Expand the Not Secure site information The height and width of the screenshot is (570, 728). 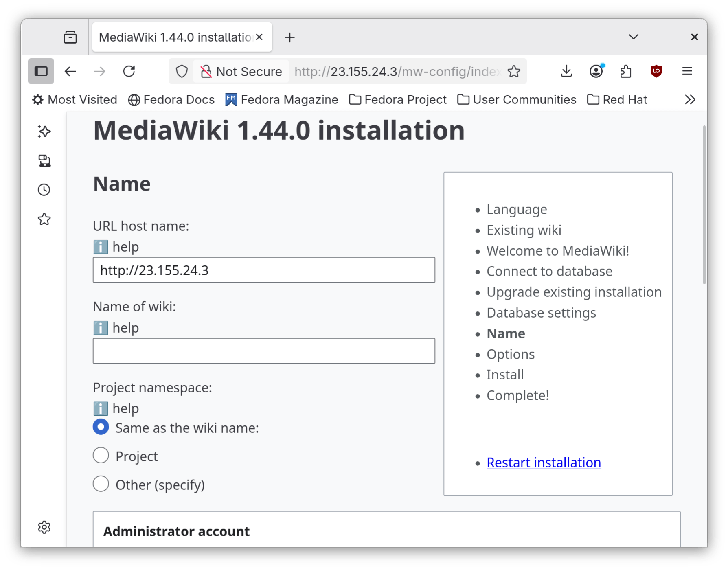[x=240, y=71]
